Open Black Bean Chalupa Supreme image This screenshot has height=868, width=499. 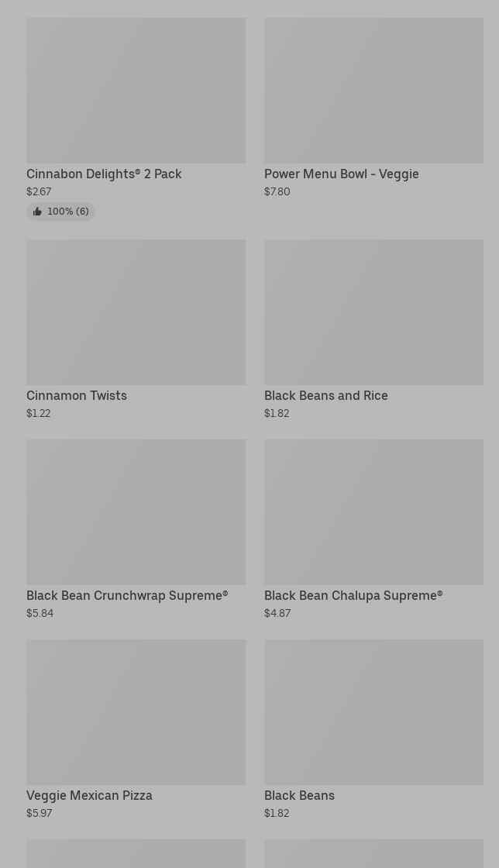tap(373, 511)
